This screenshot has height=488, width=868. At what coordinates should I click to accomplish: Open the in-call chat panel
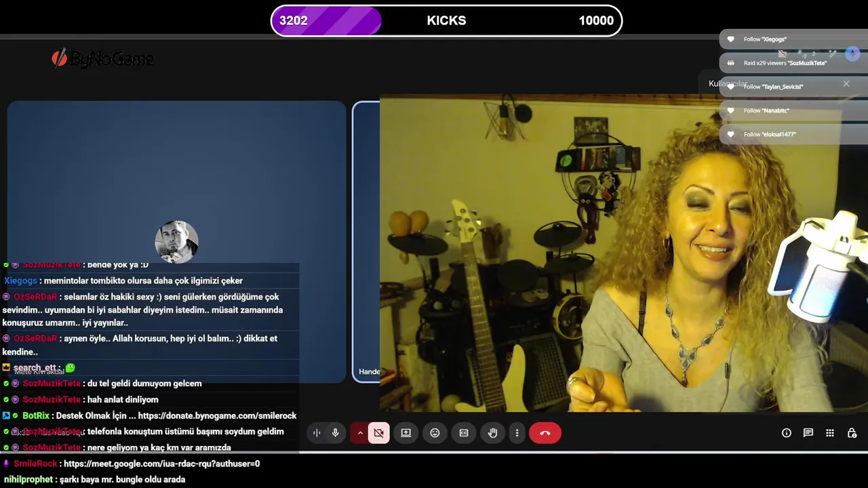pos(808,433)
